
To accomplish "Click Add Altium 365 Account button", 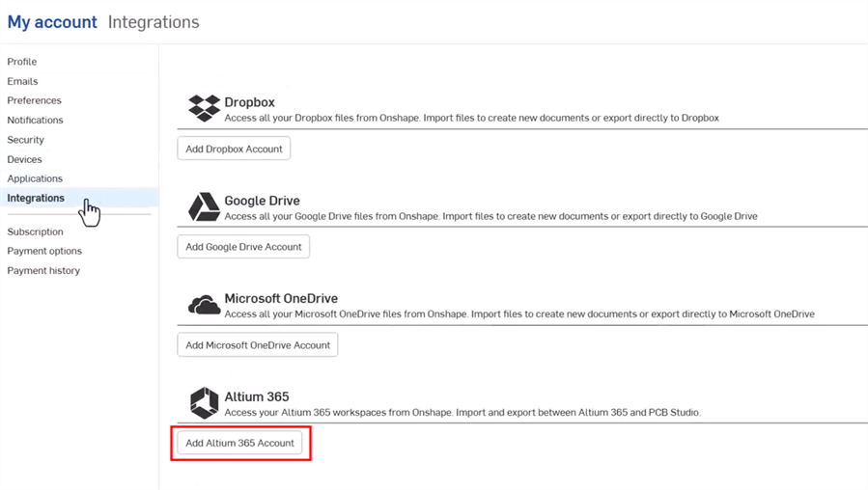I will [x=239, y=444].
